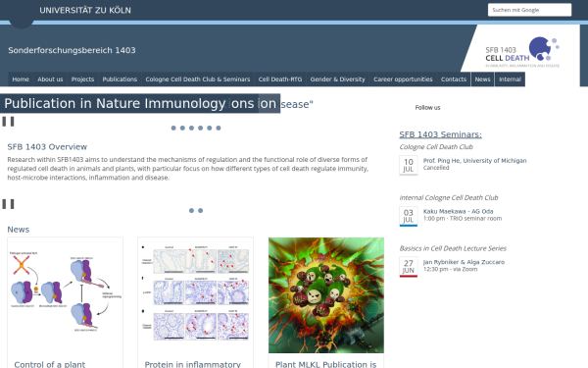Click the 10 JUL calendar date icon
The height and width of the screenshot is (368, 588).
tap(409, 166)
